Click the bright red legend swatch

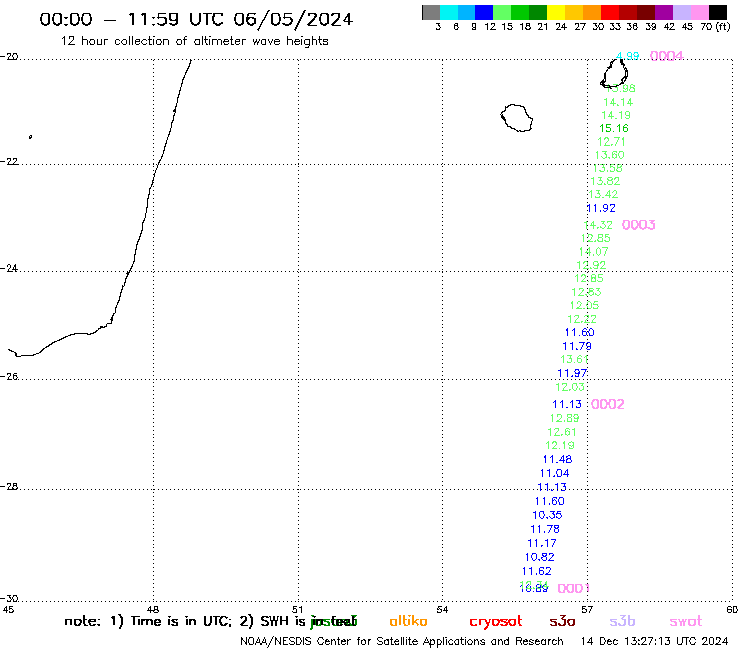[610, 12]
